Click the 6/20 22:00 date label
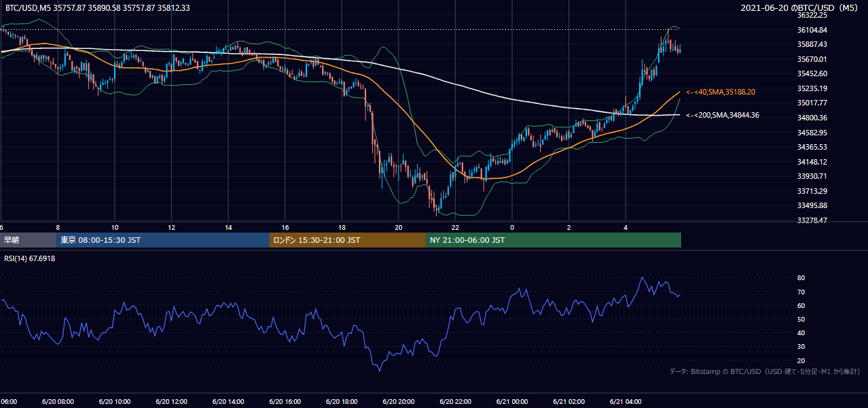 [455, 401]
